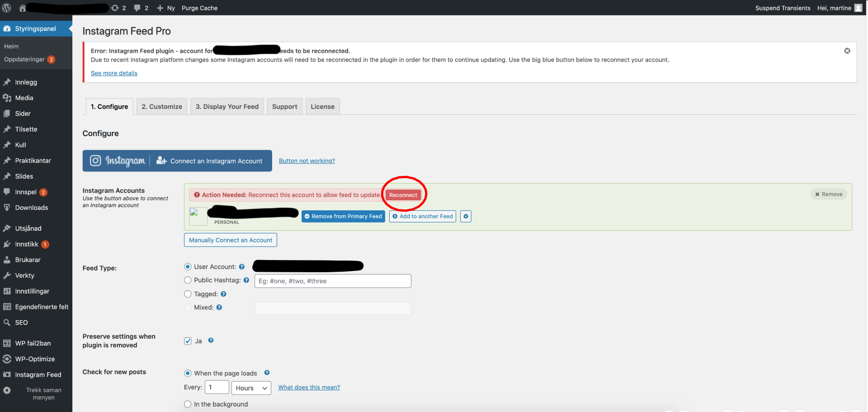Click the SEO magnifier icon
This screenshot has width=868, height=412.
pos(7,322)
